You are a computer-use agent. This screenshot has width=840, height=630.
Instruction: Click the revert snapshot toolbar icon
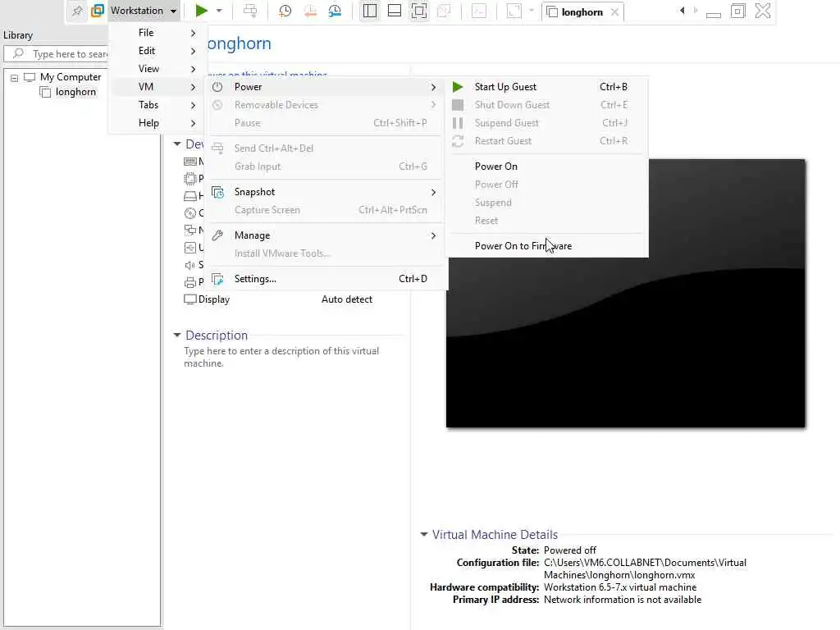[x=310, y=11]
